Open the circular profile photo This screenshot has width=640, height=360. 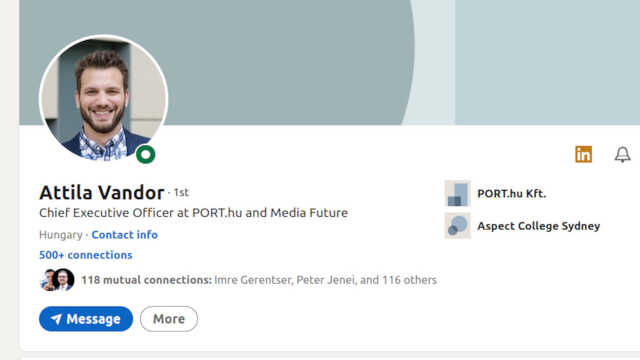coord(104,98)
